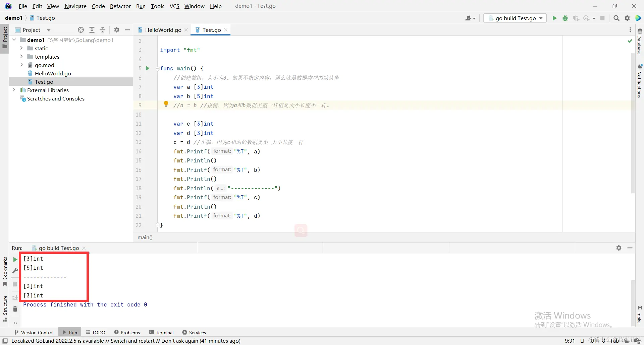The image size is (644, 345).
Task: Click the run gutter arrow beside func main
Action: 147,68
